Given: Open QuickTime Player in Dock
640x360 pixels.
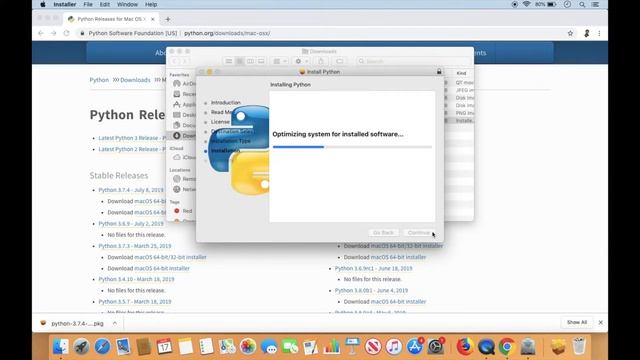Looking at the screenshot, I should click(486, 347).
